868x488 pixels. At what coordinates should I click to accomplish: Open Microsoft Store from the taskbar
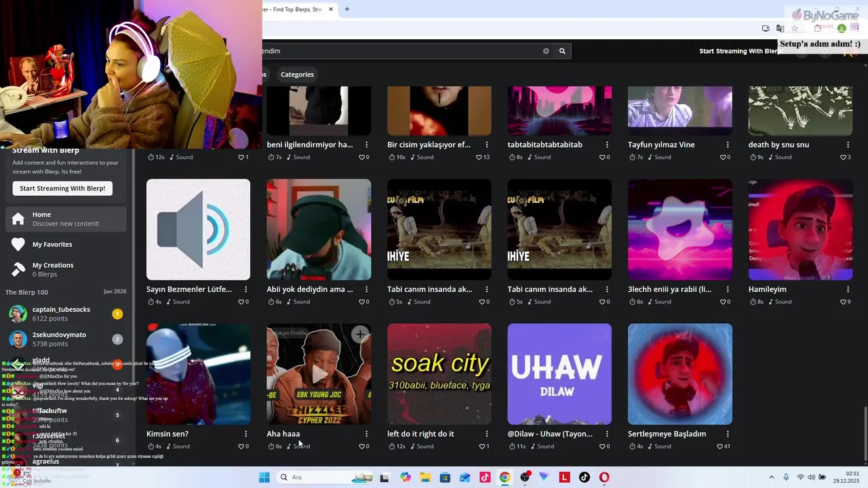(445, 477)
